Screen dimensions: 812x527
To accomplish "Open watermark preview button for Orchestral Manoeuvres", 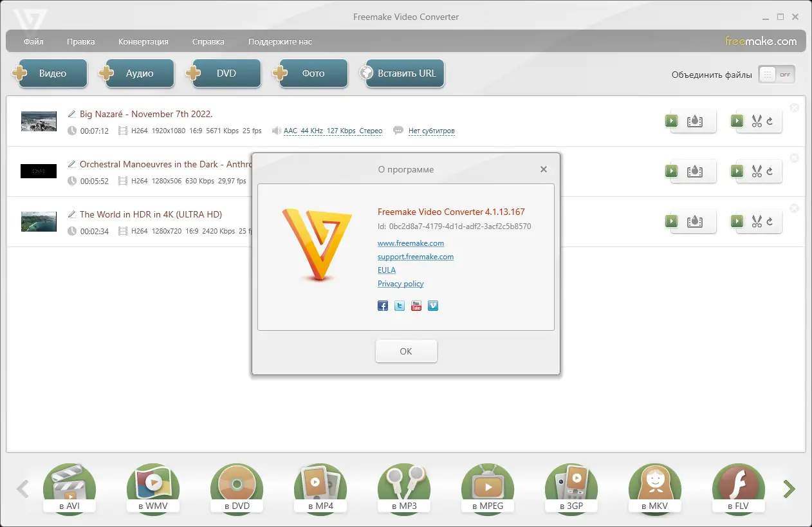I will click(690, 171).
